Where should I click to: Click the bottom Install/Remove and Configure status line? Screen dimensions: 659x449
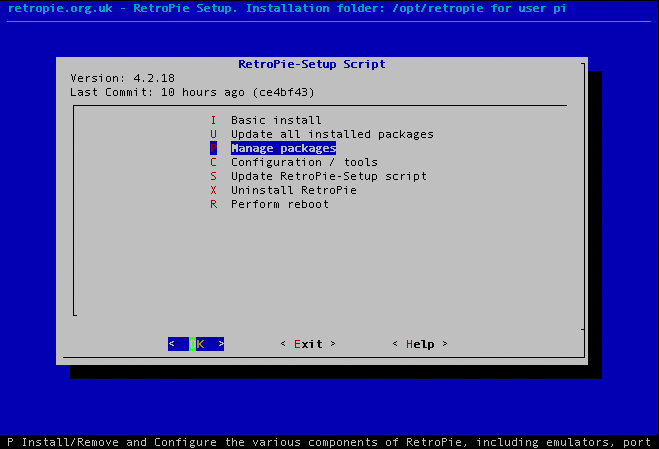[329, 442]
